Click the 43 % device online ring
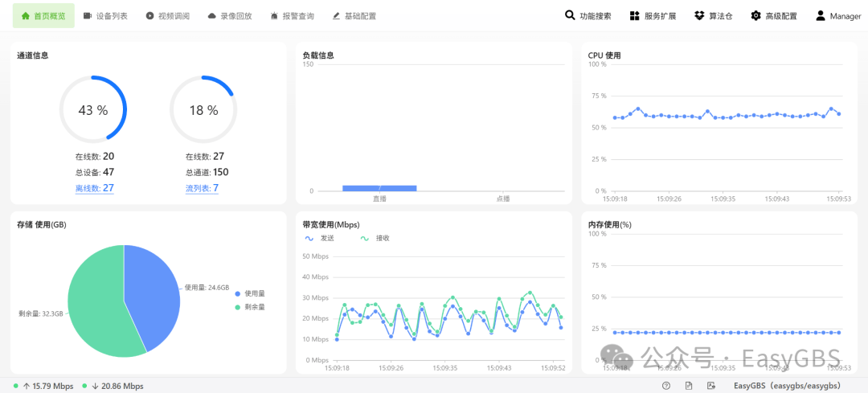Screen dimensions: 868x393 tap(93, 109)
